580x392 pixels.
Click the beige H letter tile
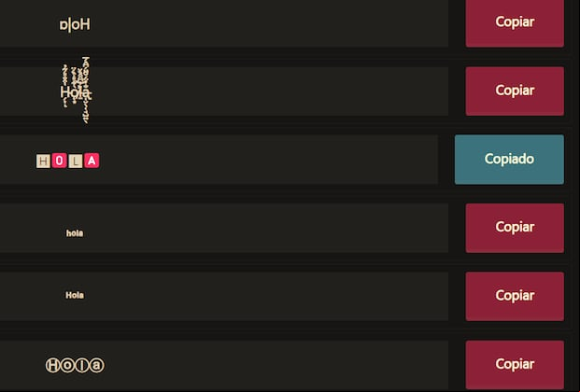pyautogui.click(x=43, y=161)
